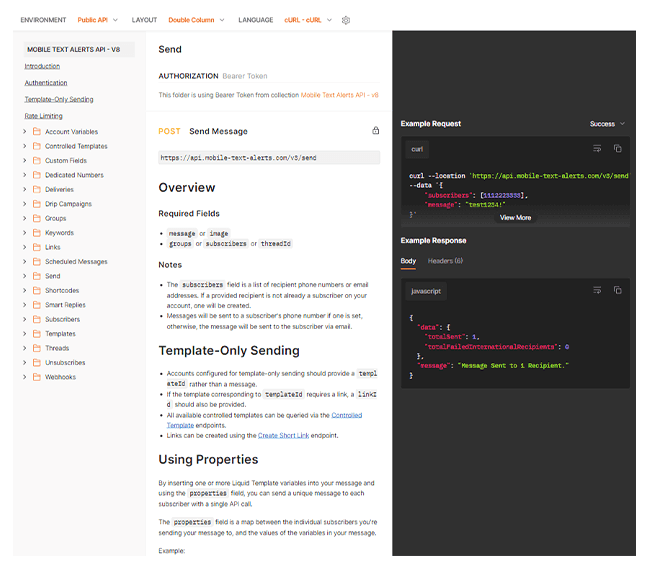The image size is (649, 569).
Task: Expand the Controlled Templates folder chevron
Action: tap(24, 146)
